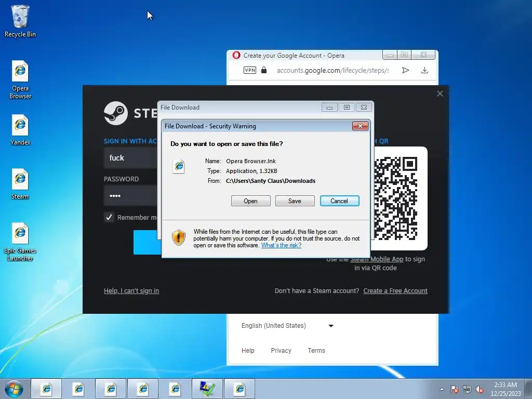Viewport: 532px width, 399px height.
Task: Minimize the Opera browser window
Action: (x=390, y=55)
